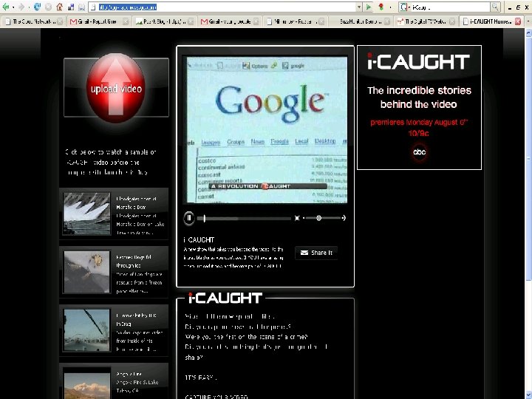
Task: Switch to the third tab with picture icon
Action: 163,21
